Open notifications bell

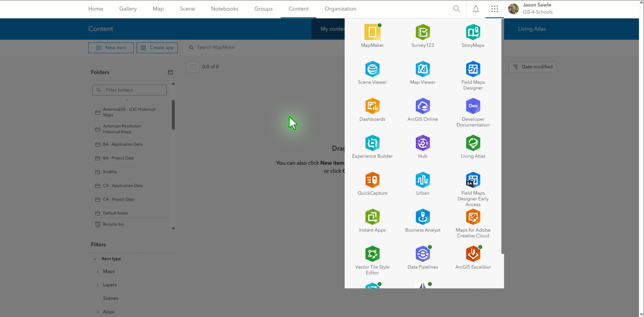[476, 9]
